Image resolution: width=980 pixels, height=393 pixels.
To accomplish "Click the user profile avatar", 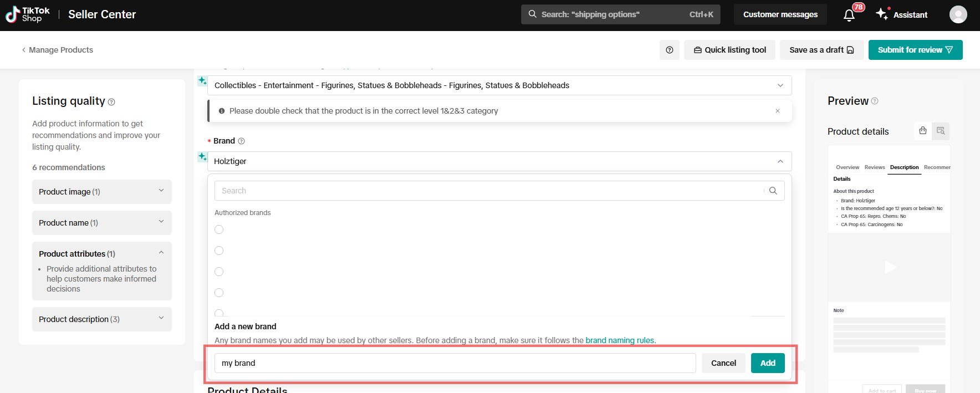I will click(958, 14).
